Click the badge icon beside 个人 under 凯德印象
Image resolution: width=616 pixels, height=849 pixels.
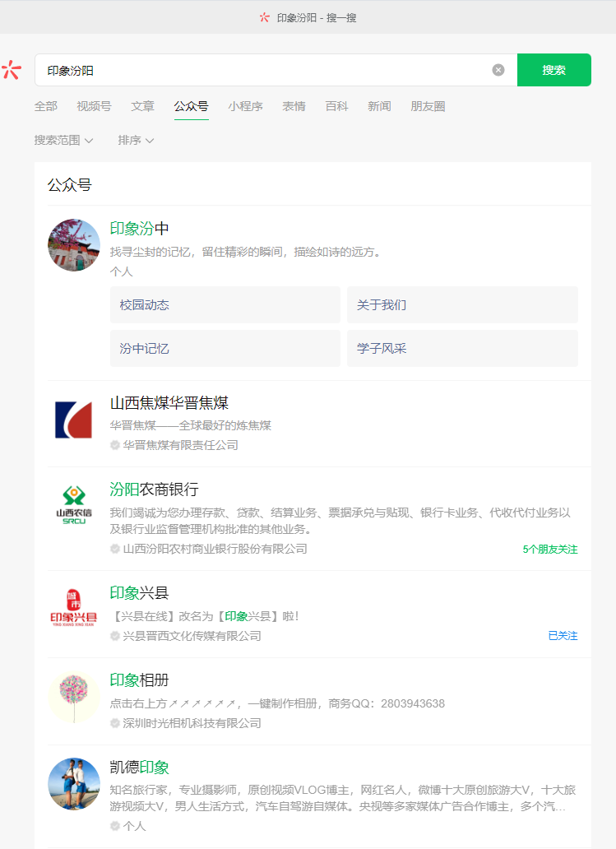(115, 826)
